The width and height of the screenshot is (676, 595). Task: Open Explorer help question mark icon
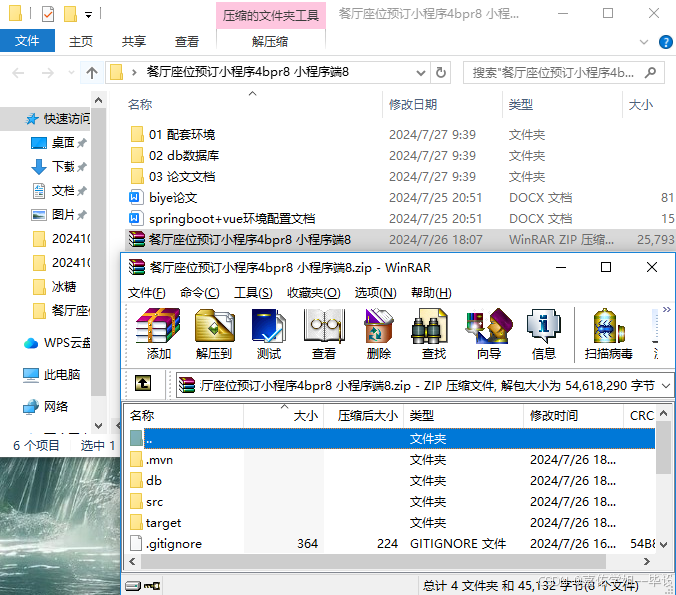666,42
